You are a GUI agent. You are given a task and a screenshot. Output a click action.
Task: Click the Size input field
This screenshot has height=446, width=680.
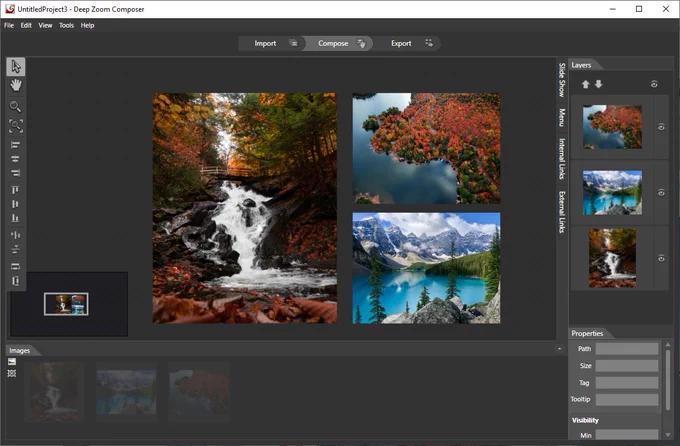627,366
